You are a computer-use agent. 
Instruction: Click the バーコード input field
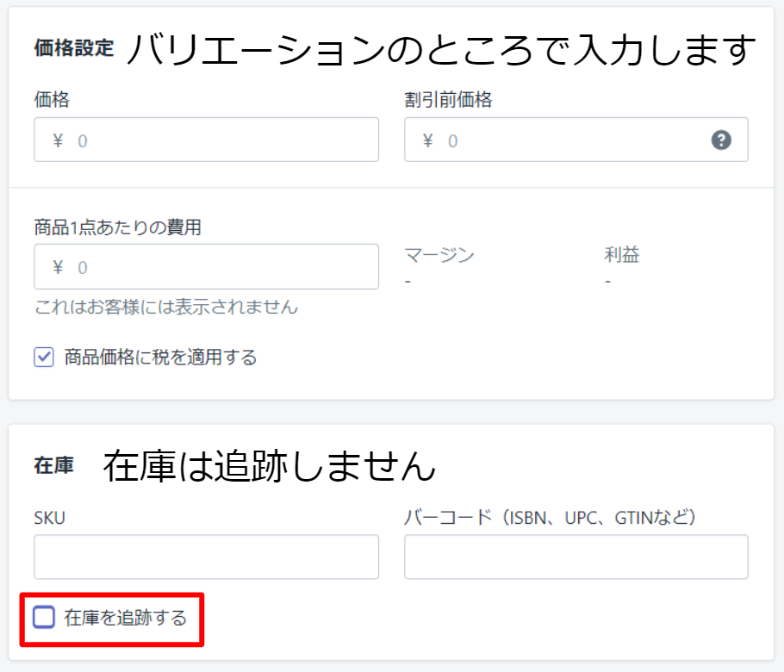point(576,557)
